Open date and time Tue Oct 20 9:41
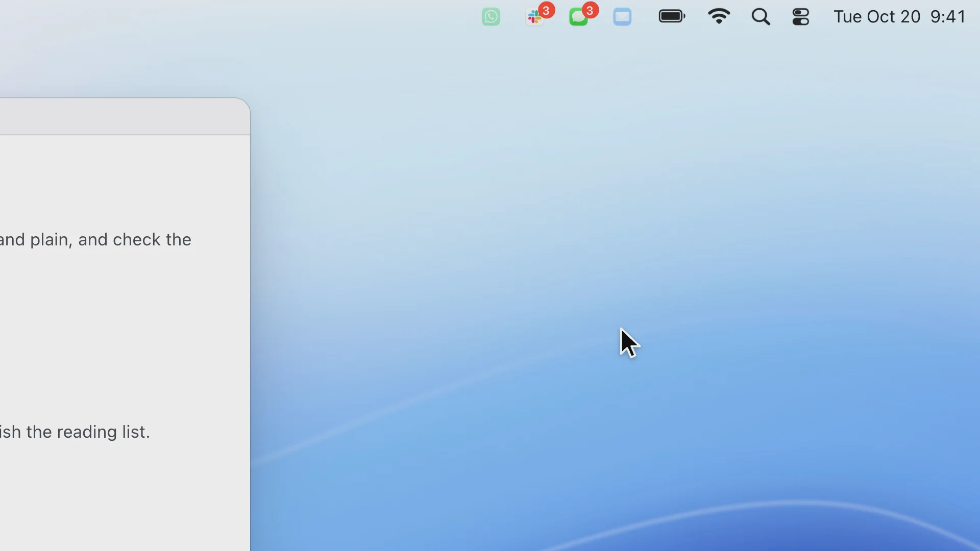The height and width of the screenshot is (551, 980). point(899,17)
